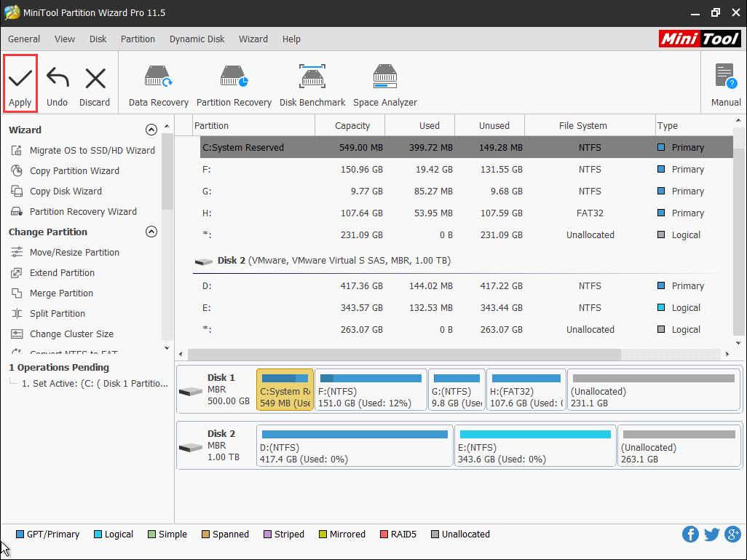Screen dimensions: 747x560
Task: Choose Split Partition
Action: pos(47,314)
